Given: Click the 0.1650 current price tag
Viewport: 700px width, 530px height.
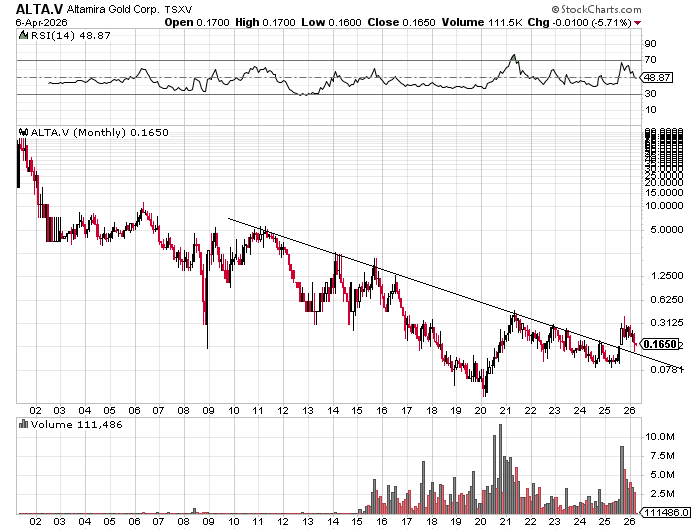Looking at the screenshot, I should [661, 344].
